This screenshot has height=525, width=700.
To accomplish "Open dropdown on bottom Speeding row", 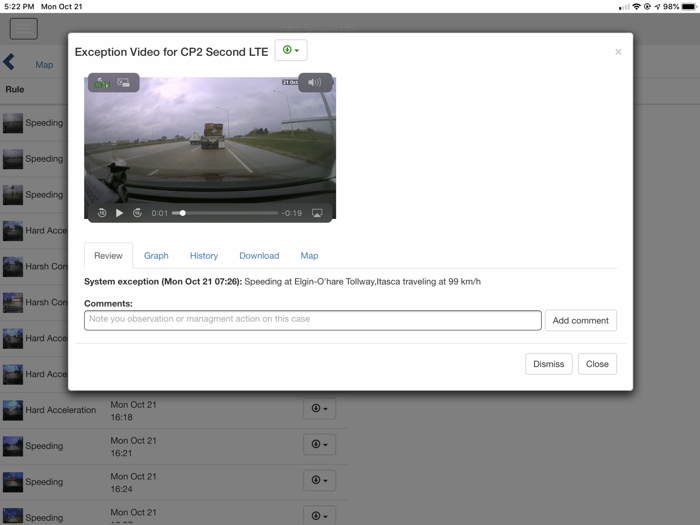I will pyautogui.click(x=320, y=515).
